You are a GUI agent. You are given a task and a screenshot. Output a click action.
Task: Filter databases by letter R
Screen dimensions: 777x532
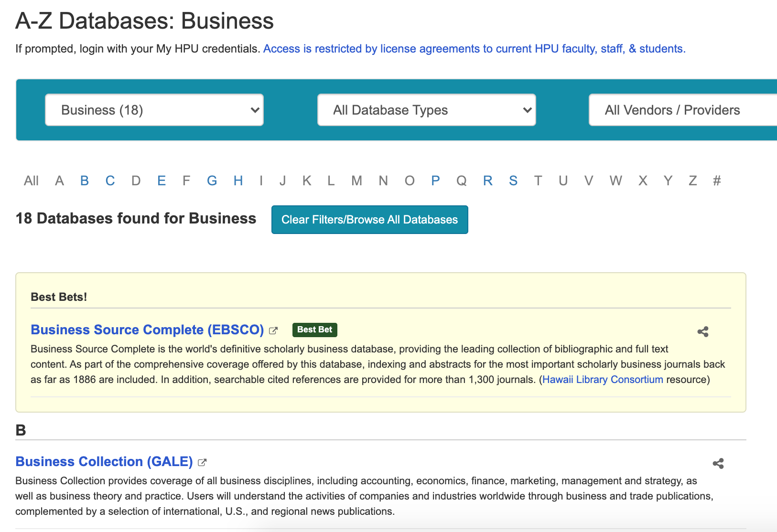click(x=487, y=181)
